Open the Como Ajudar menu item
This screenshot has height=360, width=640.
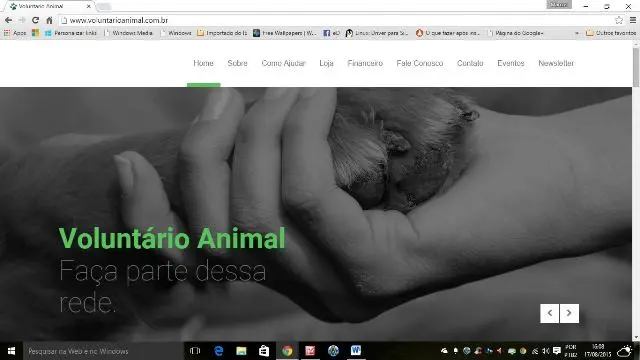(283, 63)
